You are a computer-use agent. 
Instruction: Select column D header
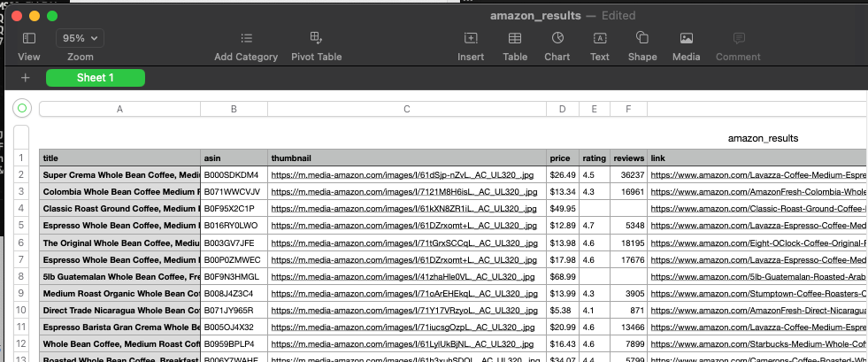click(563, 109)
